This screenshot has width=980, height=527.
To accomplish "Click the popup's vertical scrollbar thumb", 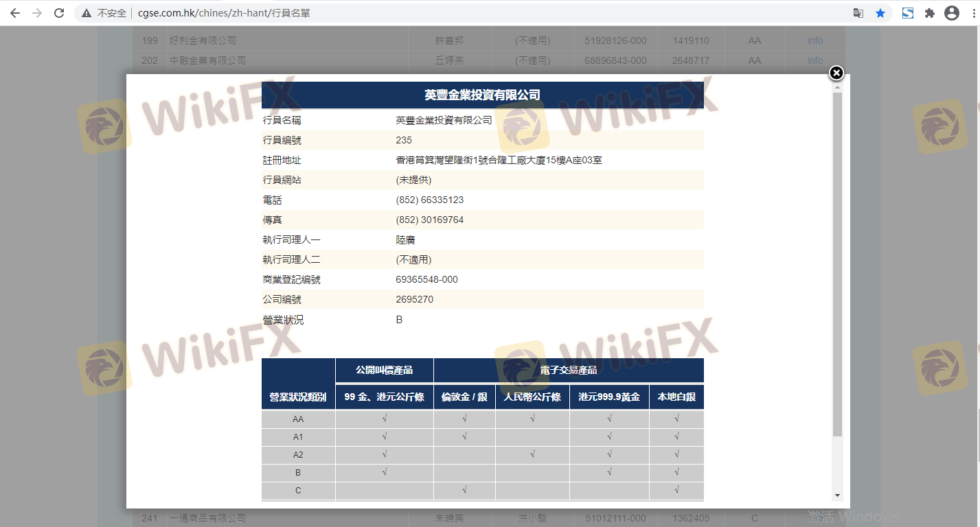I will coord(837,264).
